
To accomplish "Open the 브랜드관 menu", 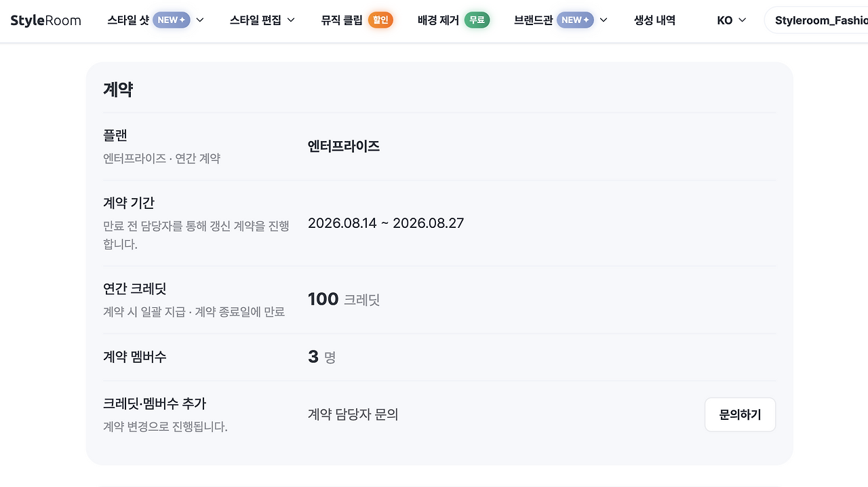I will coord(561,20).
